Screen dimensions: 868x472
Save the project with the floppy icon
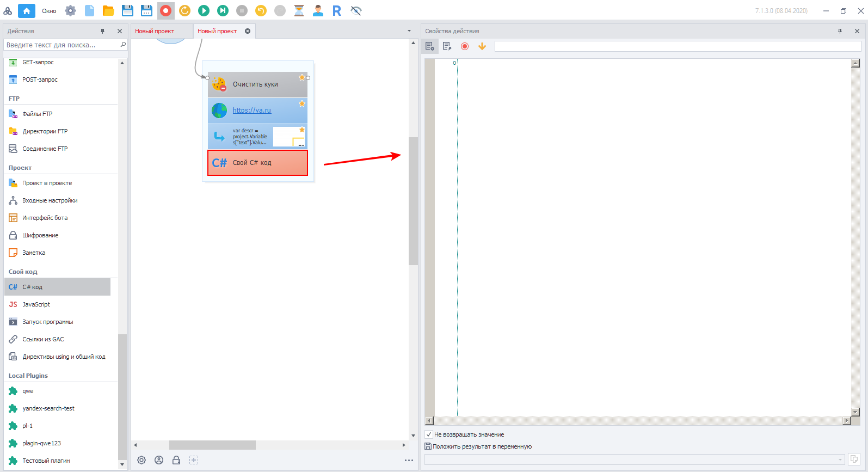(x=127, y=10)
